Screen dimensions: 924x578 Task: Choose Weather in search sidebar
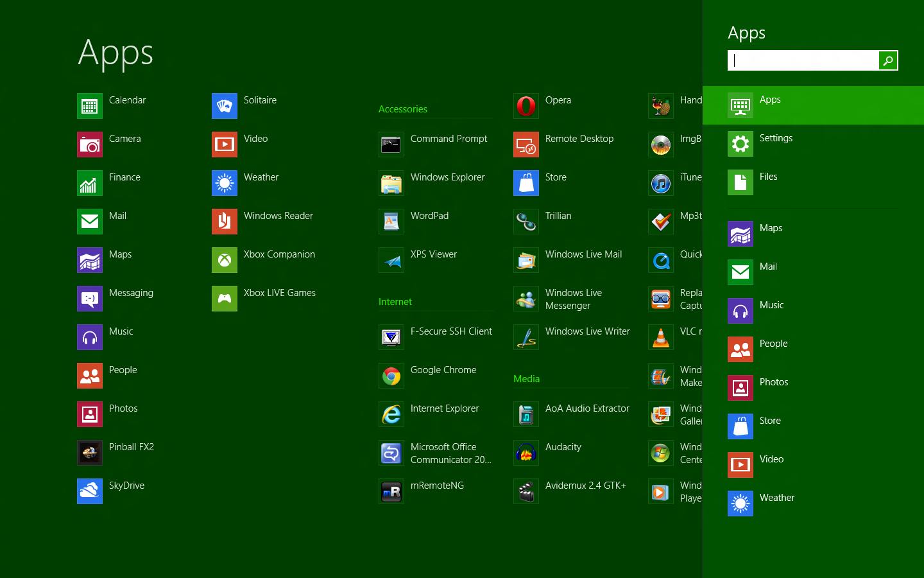coord(813,504)
